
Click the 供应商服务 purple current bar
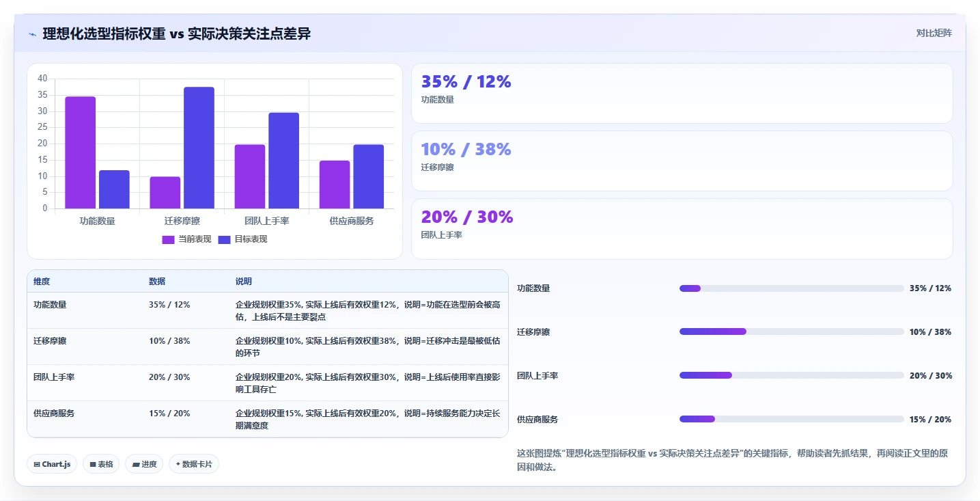pyautogui.click(x=335, y=185)
